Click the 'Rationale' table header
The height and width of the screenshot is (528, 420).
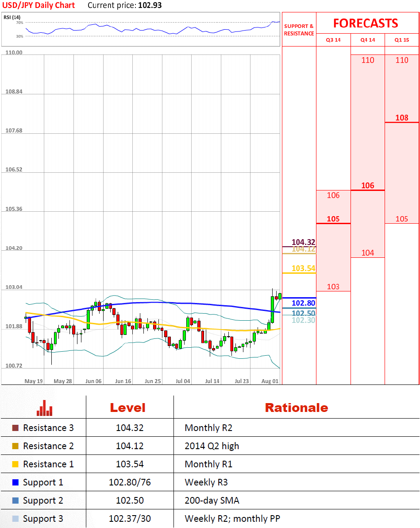tap(297, 408)
